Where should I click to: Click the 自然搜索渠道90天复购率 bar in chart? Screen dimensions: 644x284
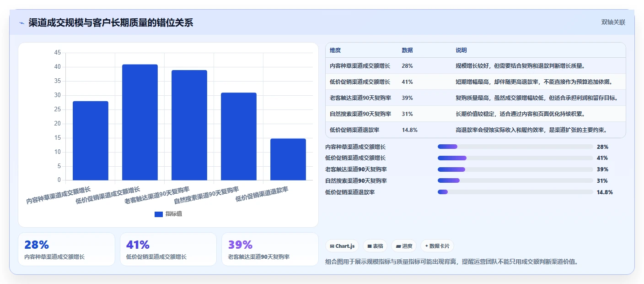click(x=239, y=137)
